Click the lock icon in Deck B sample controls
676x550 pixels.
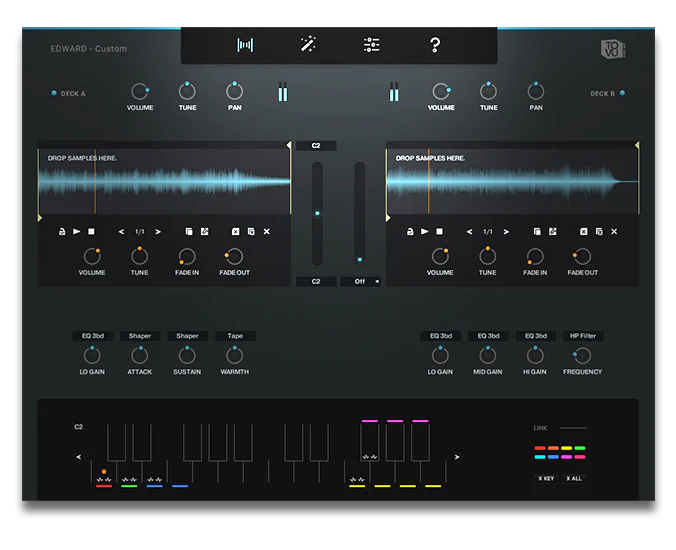pyautogui.click(x=410, y=231)
